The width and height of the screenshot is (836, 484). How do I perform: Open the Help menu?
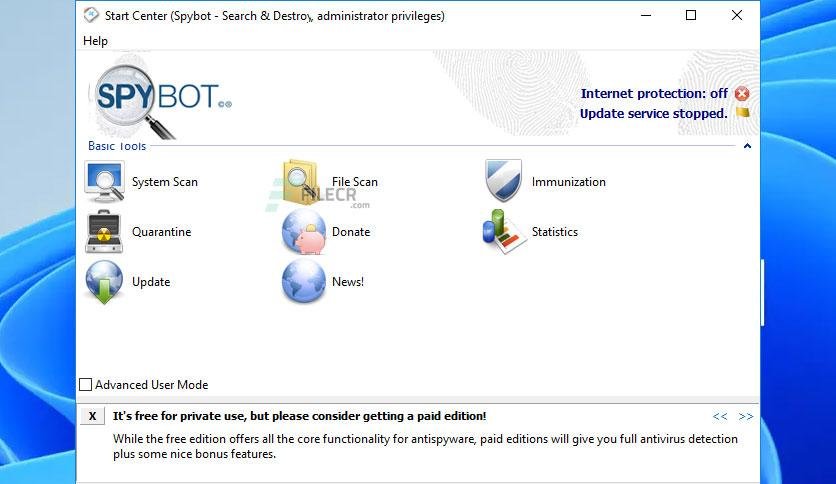pos(95,41)
